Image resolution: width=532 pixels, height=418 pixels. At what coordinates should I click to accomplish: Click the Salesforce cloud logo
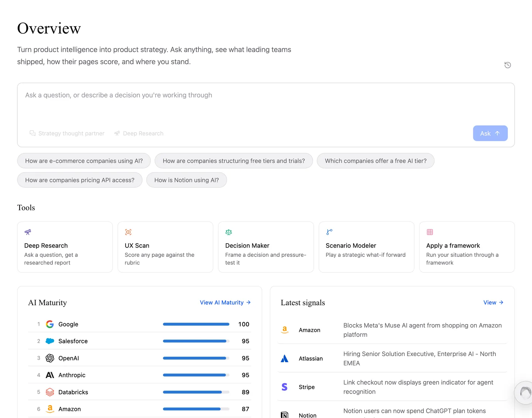pyautogui.click(x=50, y=341)
